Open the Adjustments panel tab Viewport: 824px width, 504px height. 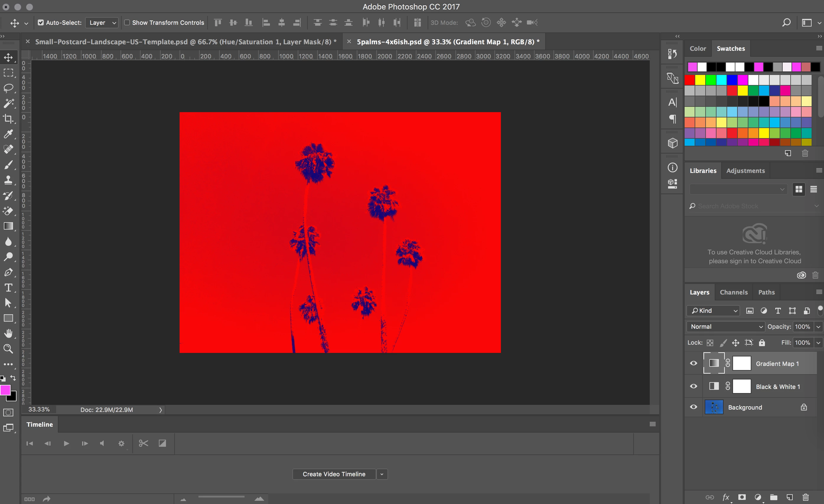[745, 171]
